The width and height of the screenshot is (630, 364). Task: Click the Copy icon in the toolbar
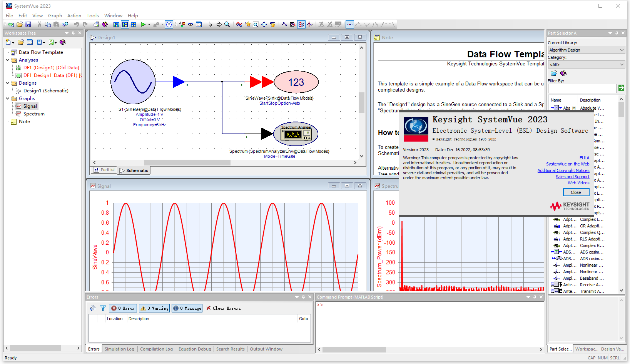point(48,25)
